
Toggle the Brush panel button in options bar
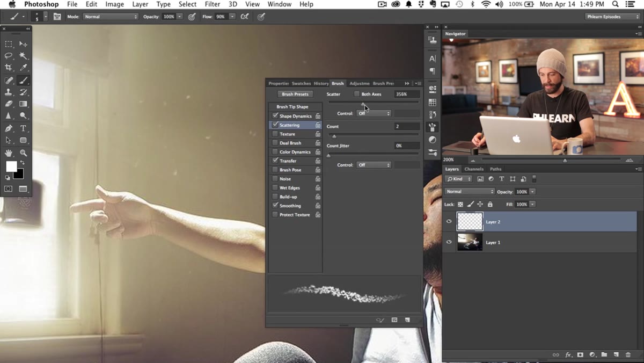[57, 17]
